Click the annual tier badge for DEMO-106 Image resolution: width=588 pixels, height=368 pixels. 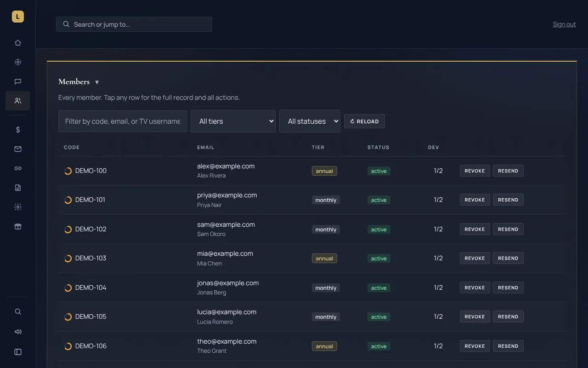click(x=324, y=346)
